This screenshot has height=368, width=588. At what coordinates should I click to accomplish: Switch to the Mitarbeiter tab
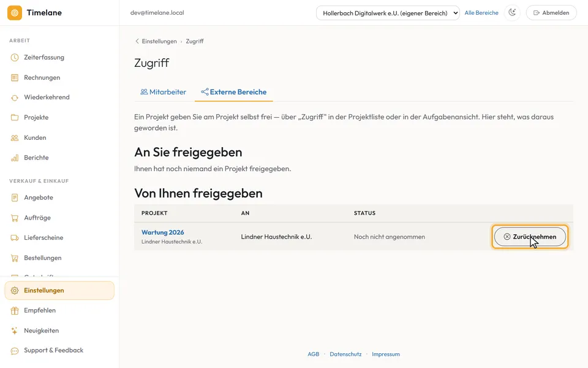pyautogui.click(x=163, y=92)
